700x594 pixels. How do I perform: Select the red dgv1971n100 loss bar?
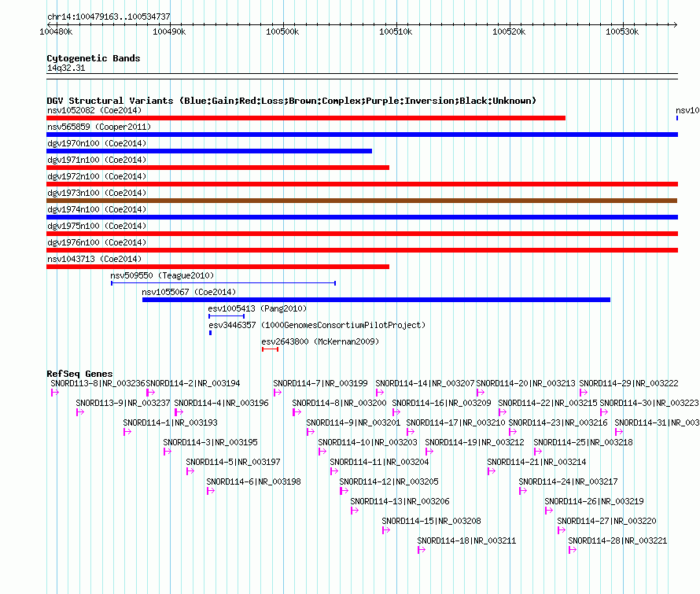tap(218, 168)
